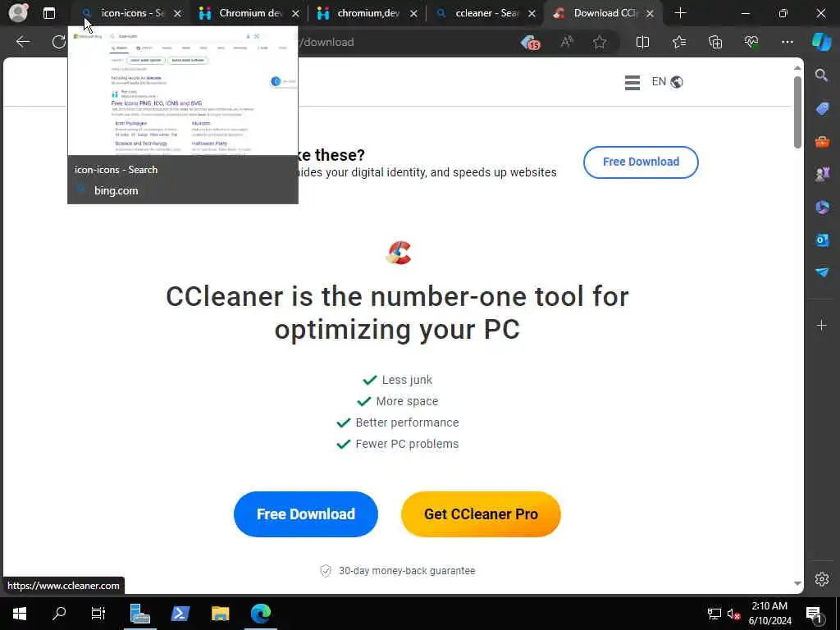
Task: Open Browser essentials heart icon
Action: 751,42
